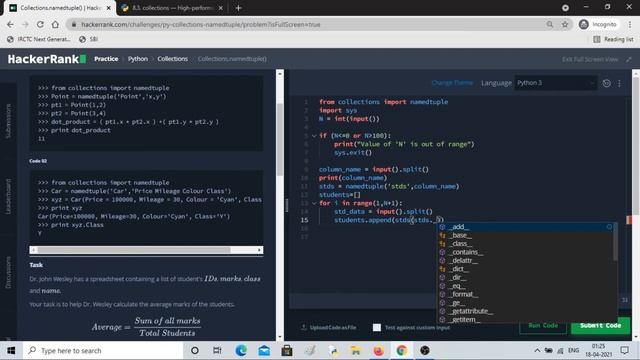Show hidden system tray icons

tap(537, 350)
